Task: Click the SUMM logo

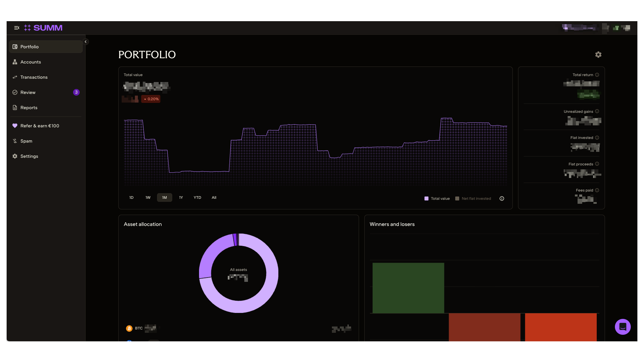Action: [43, 28]
